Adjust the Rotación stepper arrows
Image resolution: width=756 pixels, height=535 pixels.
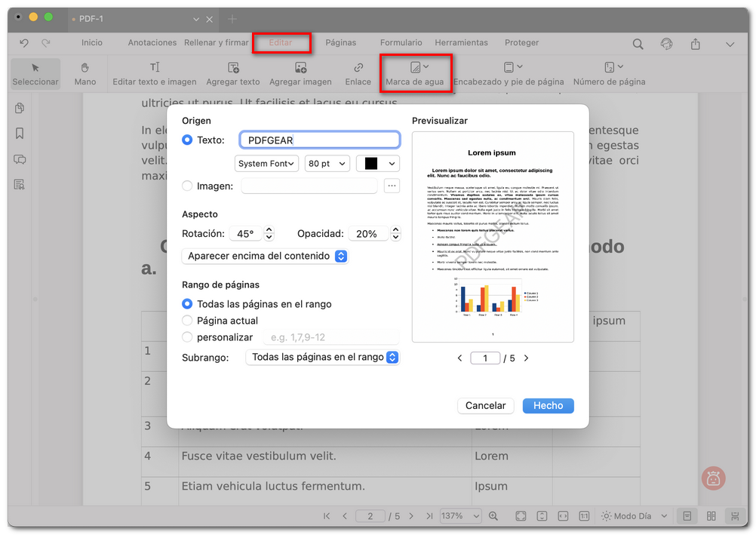(269, 233)
